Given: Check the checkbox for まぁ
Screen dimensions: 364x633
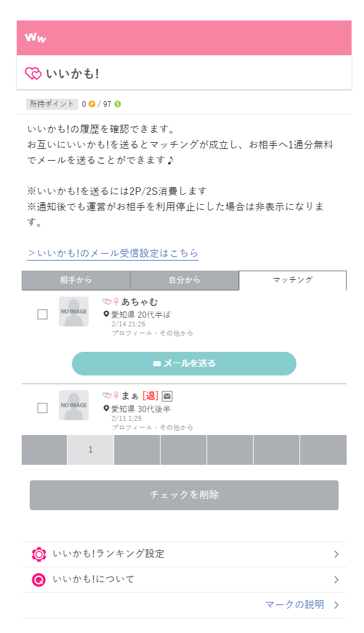Looking at the screenshot, I should [42, 408].
